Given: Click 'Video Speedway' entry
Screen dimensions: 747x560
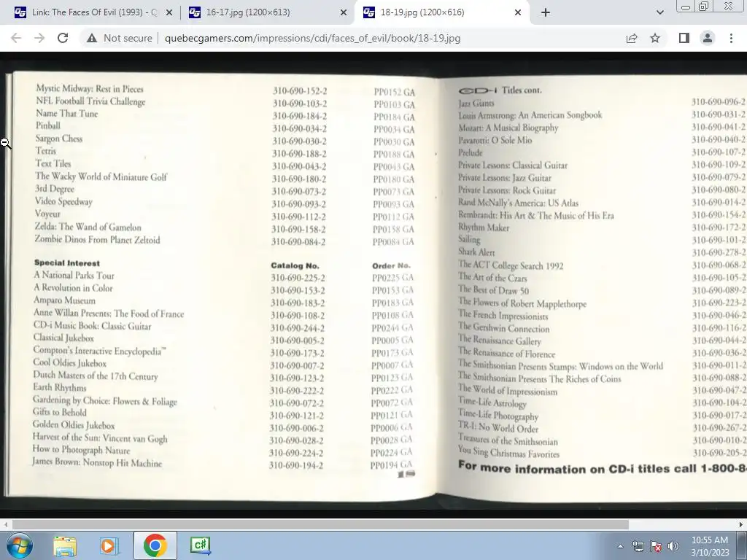Looking at the screenshot, I should [64, 201].
